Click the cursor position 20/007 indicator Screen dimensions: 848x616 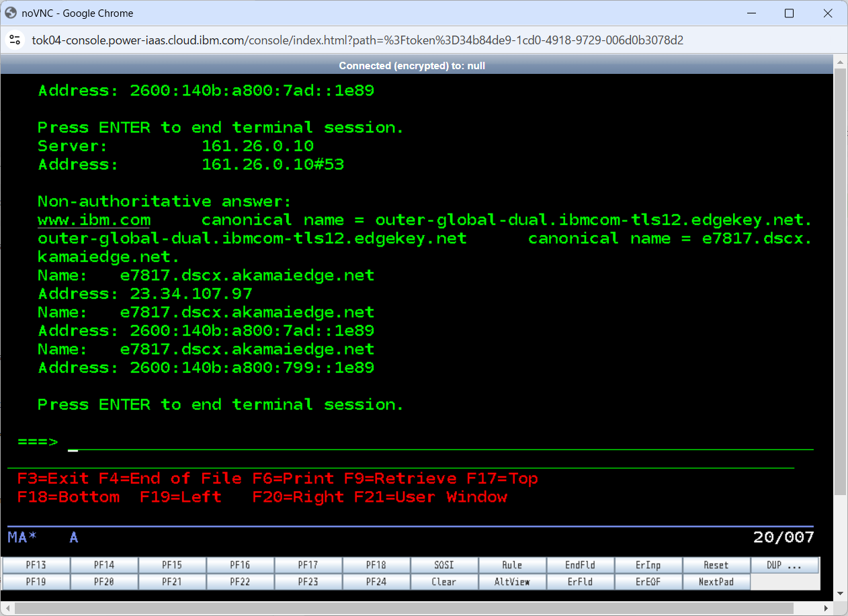pos(783,537)
